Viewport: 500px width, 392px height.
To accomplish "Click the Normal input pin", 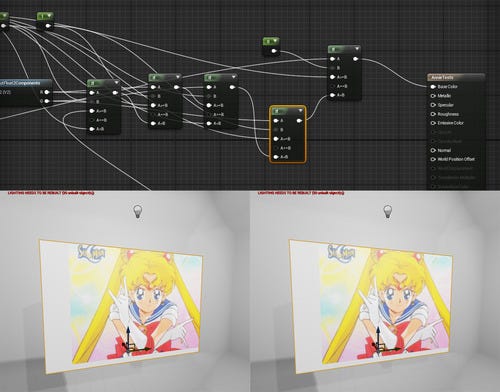I will click(433, 150).
